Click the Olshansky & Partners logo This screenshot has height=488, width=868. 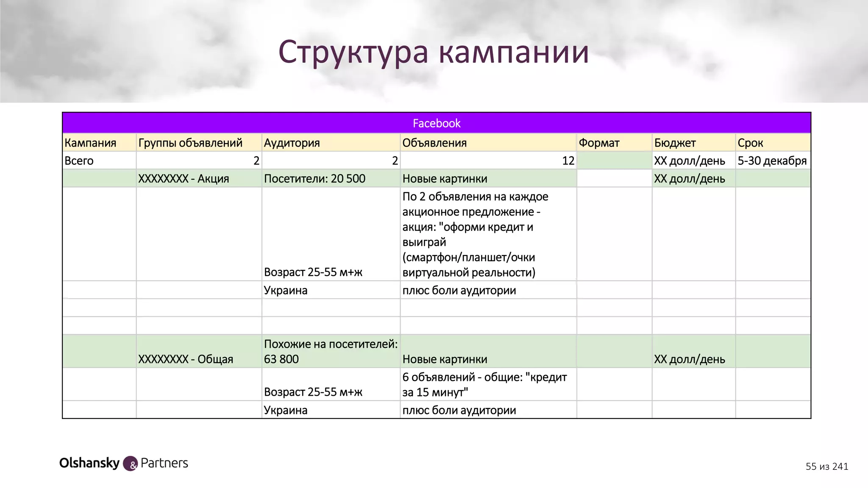(124, 463)
